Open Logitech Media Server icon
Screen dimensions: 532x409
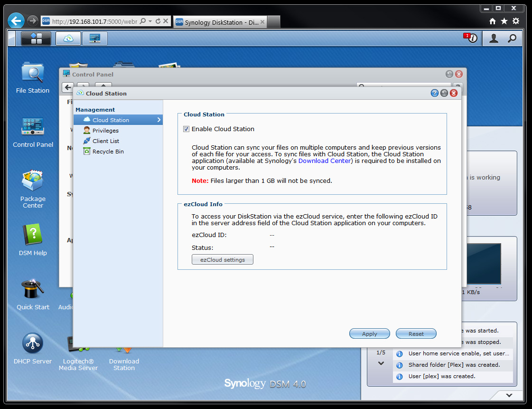(x=78, y=354)
